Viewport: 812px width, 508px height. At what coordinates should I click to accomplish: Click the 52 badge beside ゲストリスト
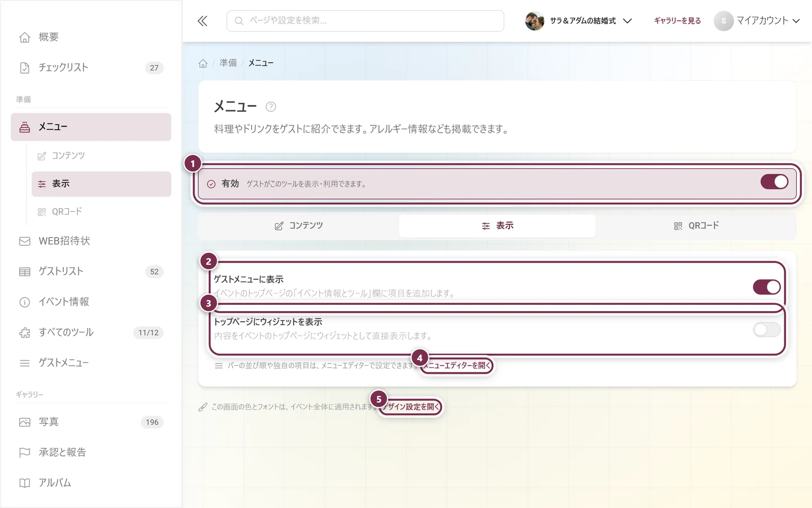(x=155, y=271)
